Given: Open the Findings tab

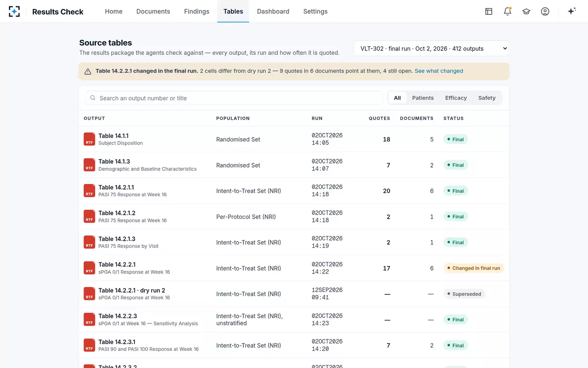Looking at the screenshot, I should pyautogui.click(x=197, y=11).
